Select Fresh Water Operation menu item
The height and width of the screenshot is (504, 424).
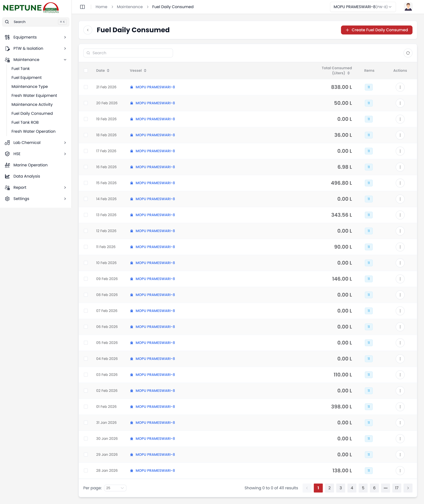coord(33,131)
